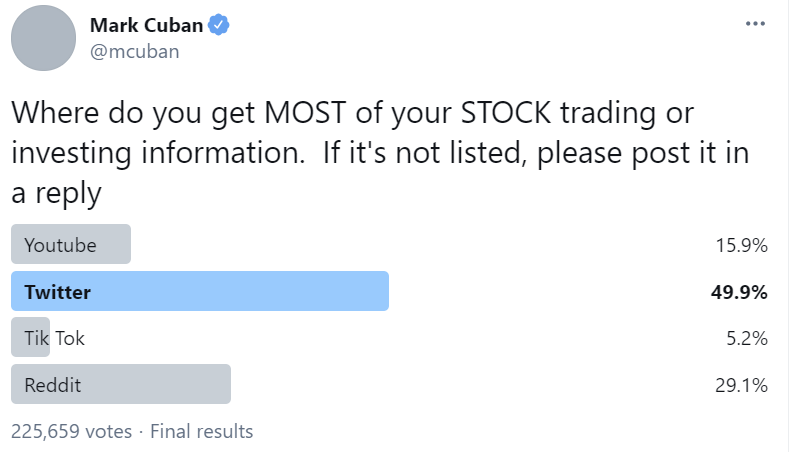Click the bold Twitter option label
This screenshot has height=452, width=790.
(57, 292)
